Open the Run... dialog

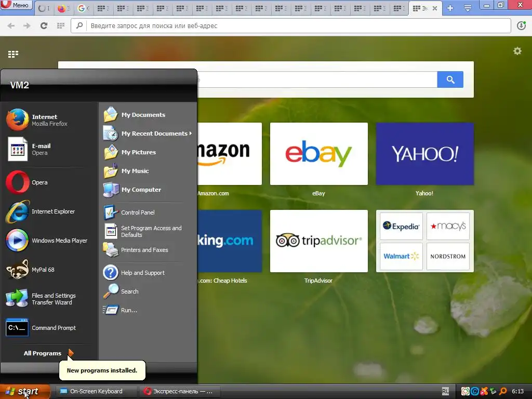[x=148, y=310]
